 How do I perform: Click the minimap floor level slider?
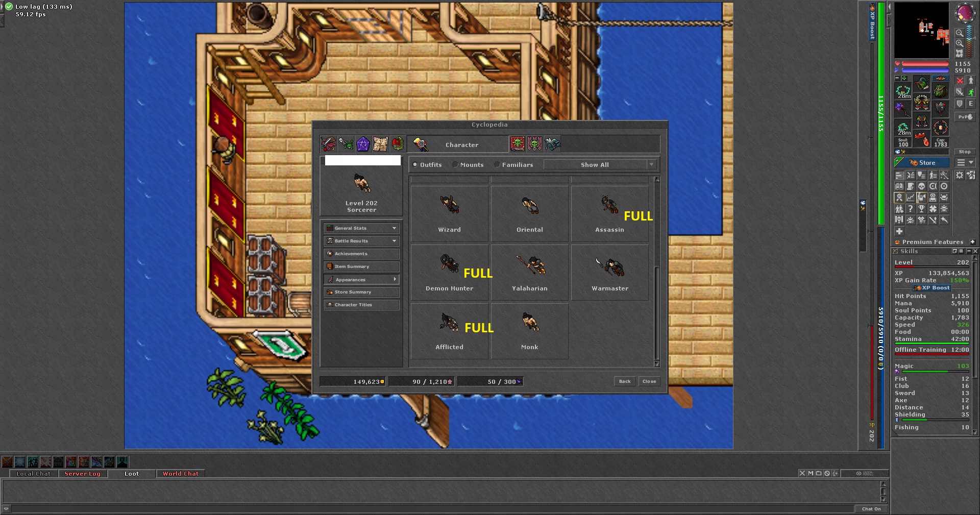pos(969,38)
